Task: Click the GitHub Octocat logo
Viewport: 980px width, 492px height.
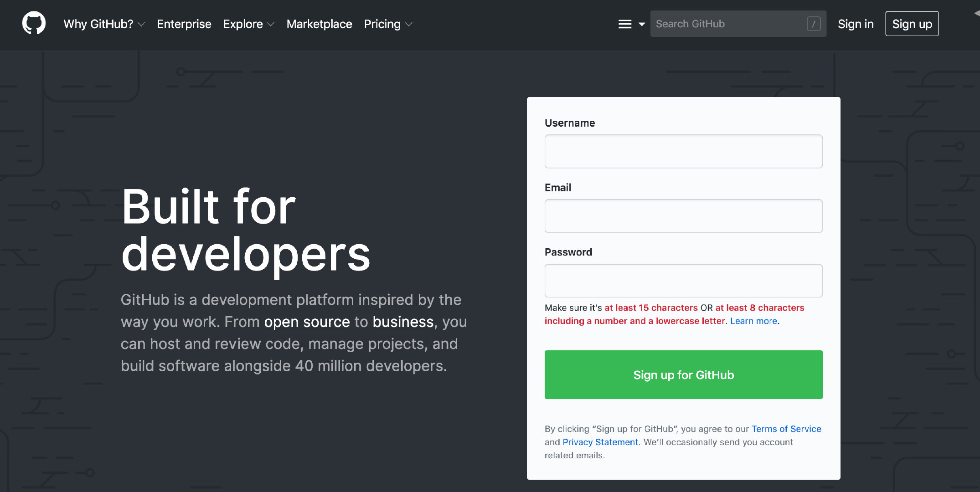Action: pos(34,24)
